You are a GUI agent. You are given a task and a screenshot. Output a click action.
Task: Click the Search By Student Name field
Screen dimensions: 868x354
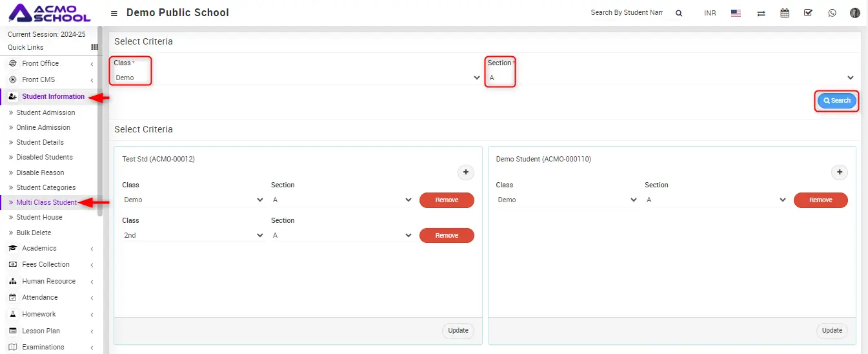pyautogui.click(x=627, y=13)
